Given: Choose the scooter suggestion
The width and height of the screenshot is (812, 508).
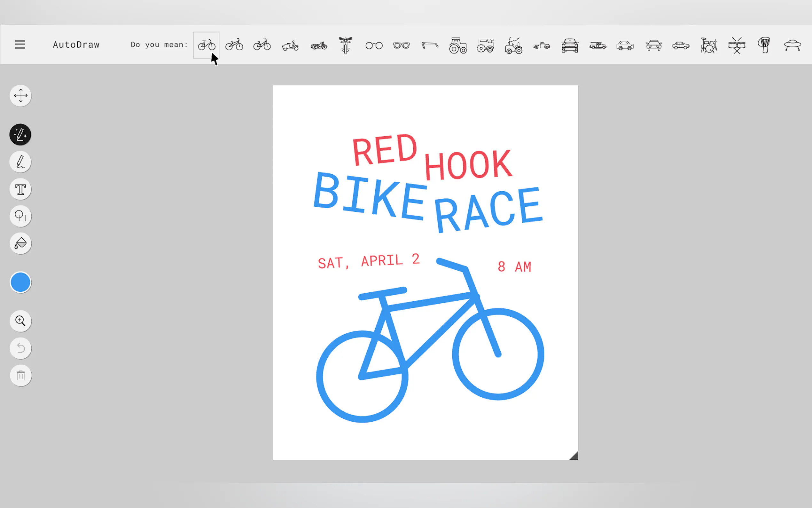Looking at the screenshot, I should tap(290, 45).
